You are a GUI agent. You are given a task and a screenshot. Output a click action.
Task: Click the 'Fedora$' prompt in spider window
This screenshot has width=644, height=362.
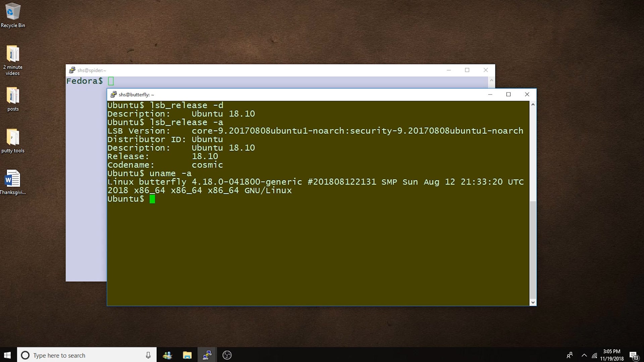pyautogui.click(x=85, y=81)
